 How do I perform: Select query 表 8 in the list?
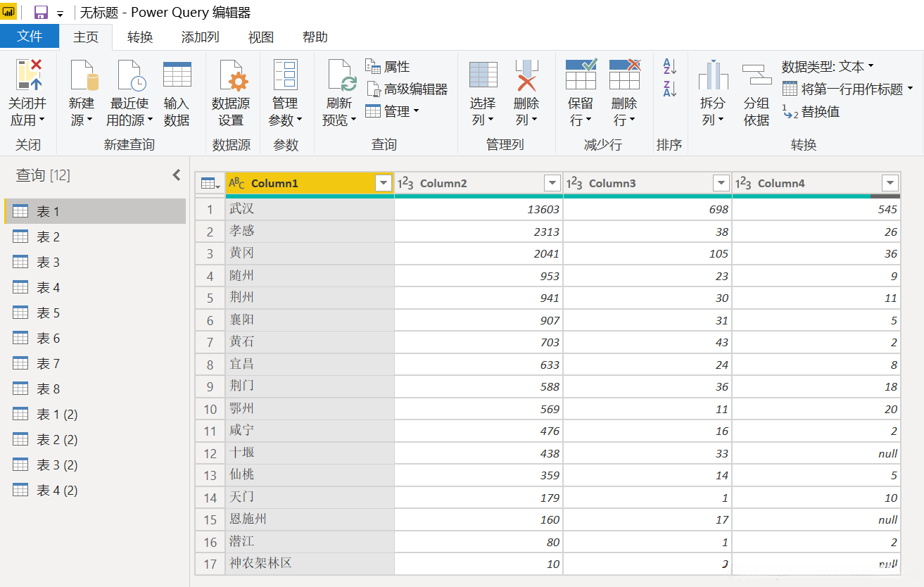point(96,389)
